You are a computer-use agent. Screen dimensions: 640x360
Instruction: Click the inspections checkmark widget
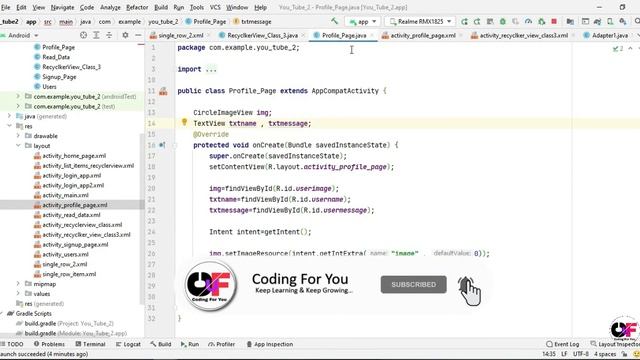618,49
